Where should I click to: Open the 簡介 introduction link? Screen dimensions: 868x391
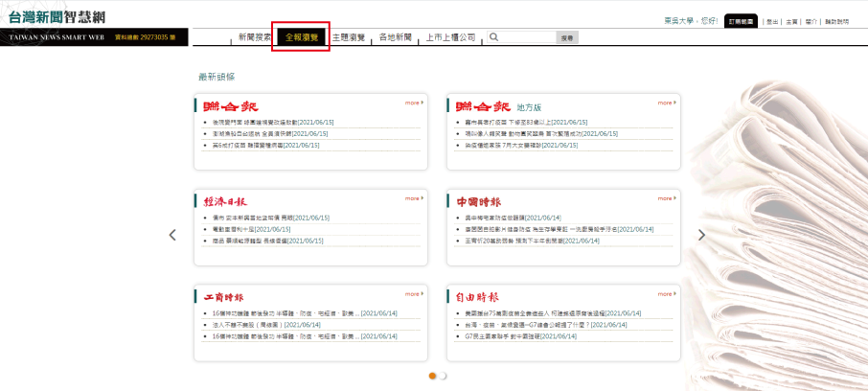click(811, 22)
